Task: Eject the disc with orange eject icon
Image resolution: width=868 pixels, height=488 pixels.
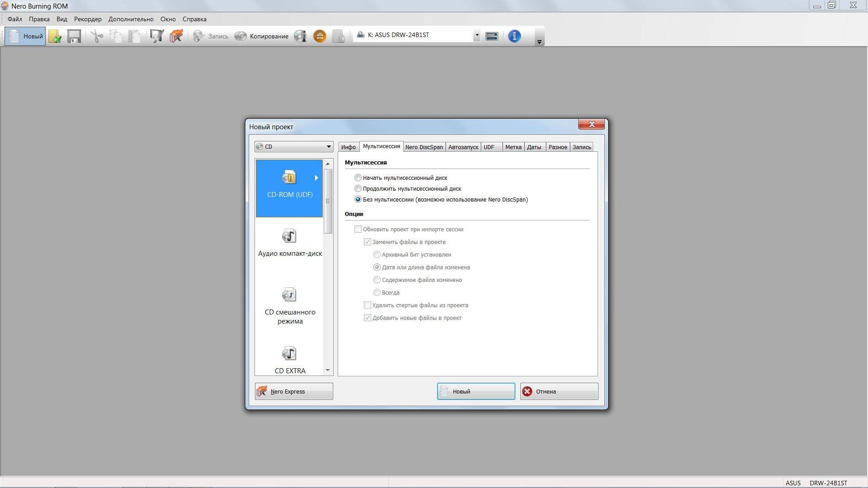Action: click(x=320, y=36)
